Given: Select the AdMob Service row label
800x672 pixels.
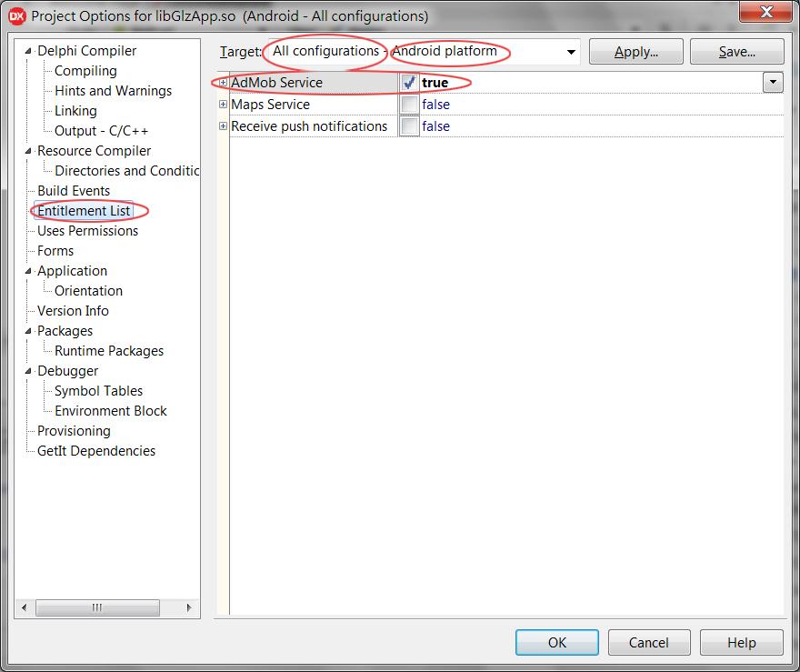Looking at the screenshot, I should (276, 82).
